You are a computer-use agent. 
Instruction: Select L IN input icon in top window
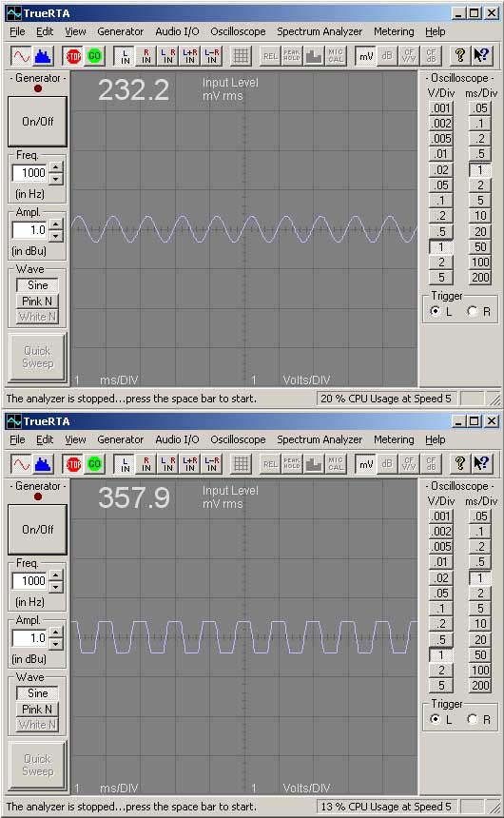pos(126,56)
